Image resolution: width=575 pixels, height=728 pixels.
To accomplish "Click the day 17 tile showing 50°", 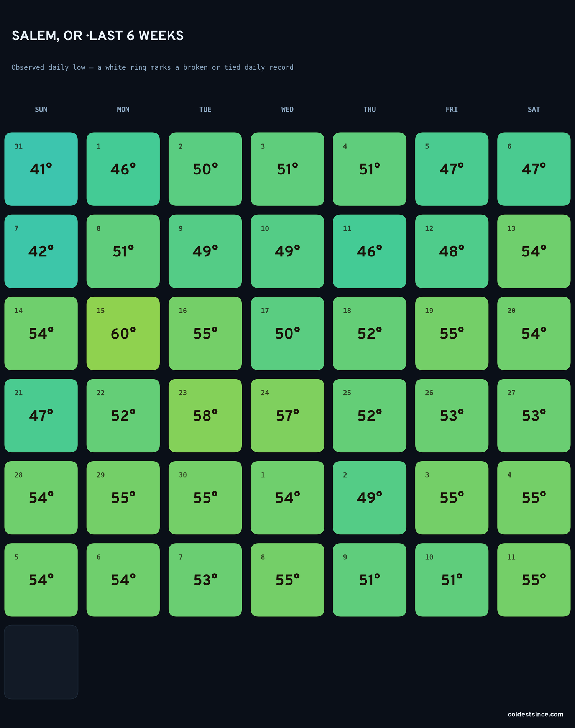I will [x=287, y=334].
